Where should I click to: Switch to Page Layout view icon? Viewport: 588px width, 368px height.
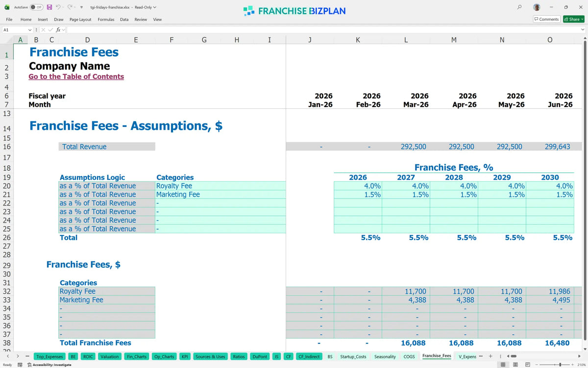[x=514, y=365]
